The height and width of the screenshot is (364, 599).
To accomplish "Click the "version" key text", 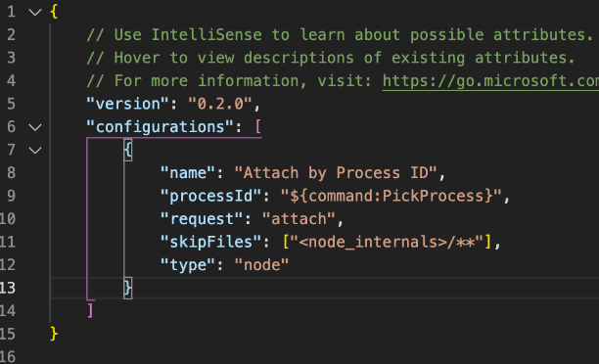I will [x=127, y=104].
